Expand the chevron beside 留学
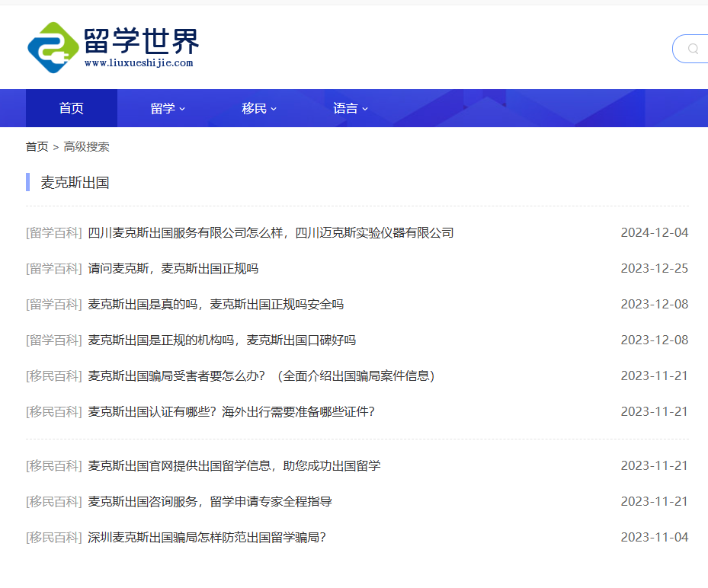Viewport: 708px width, 588px height. 182,109
